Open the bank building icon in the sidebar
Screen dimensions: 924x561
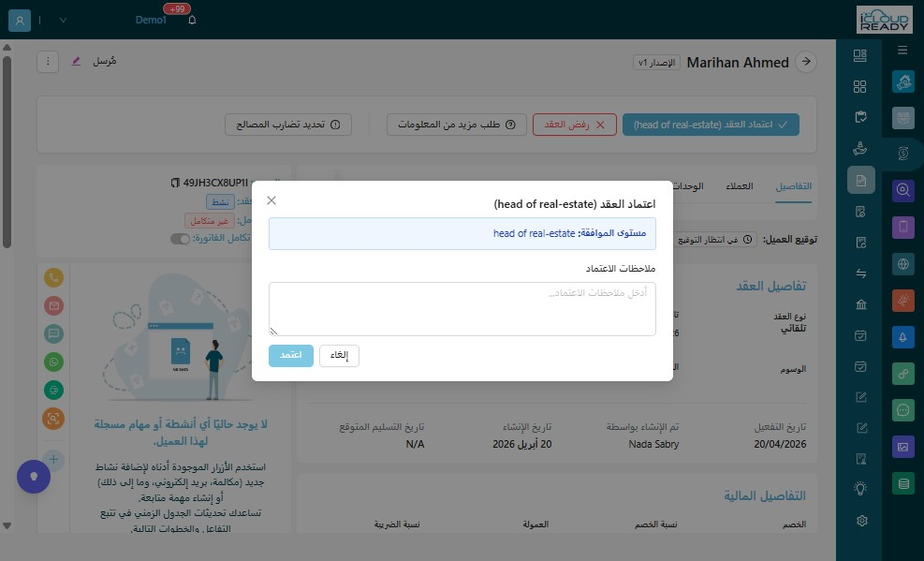pos(860,304)
